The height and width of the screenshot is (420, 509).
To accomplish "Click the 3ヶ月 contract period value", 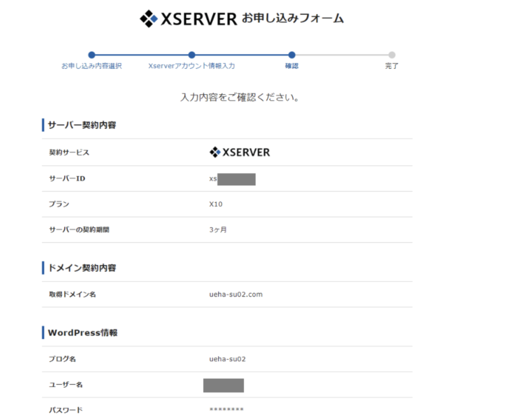I will [x=218, y=230].
